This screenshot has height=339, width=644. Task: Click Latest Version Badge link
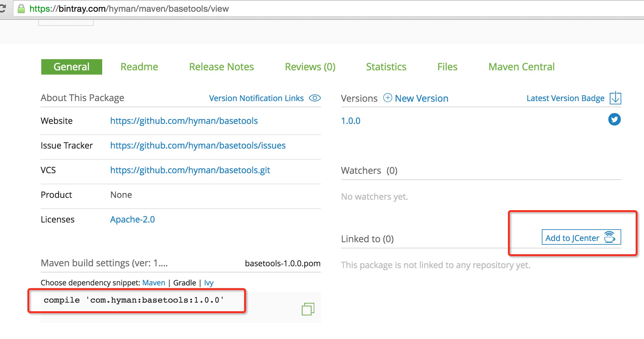click(566, 98)
